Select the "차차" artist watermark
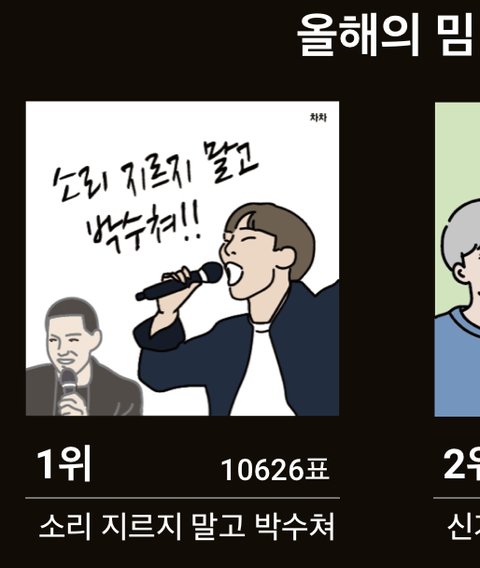This screenshot has height=568, width=480. (318, 117)
